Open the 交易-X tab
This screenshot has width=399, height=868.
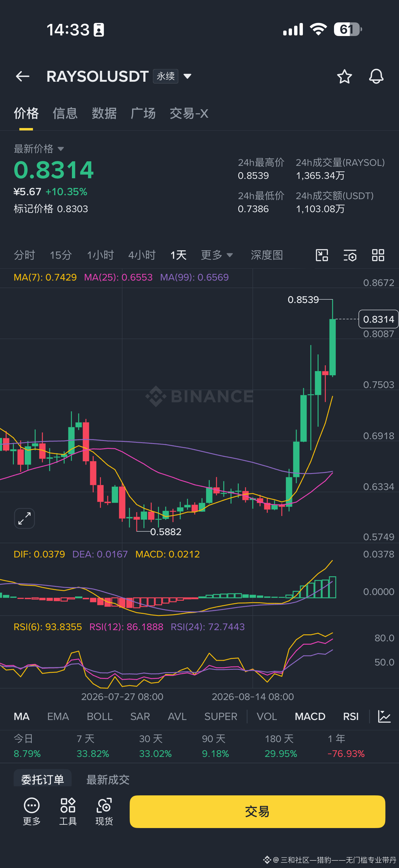[189, 113]
